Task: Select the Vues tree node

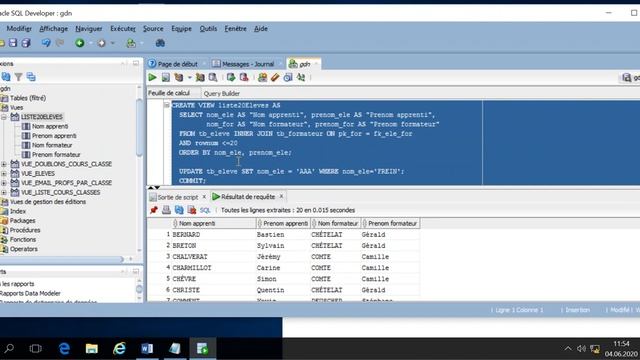Action: pos(16,107)
